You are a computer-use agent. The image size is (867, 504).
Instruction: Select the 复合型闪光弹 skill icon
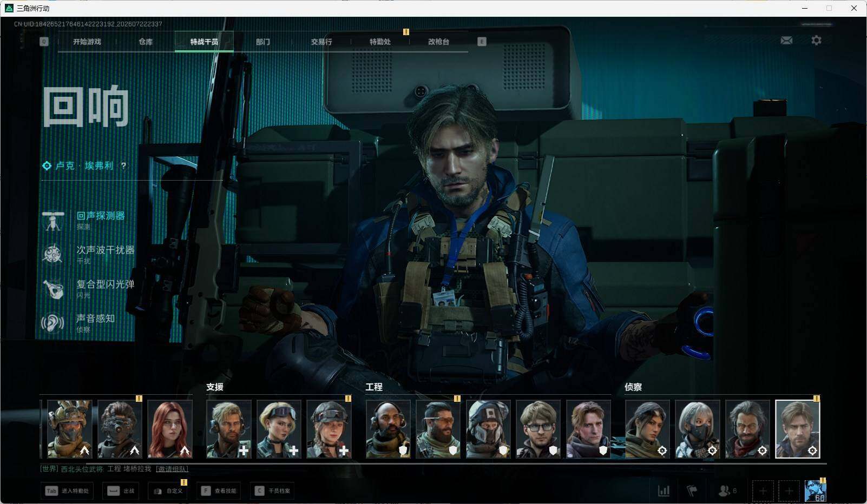(x=53, y=289)
